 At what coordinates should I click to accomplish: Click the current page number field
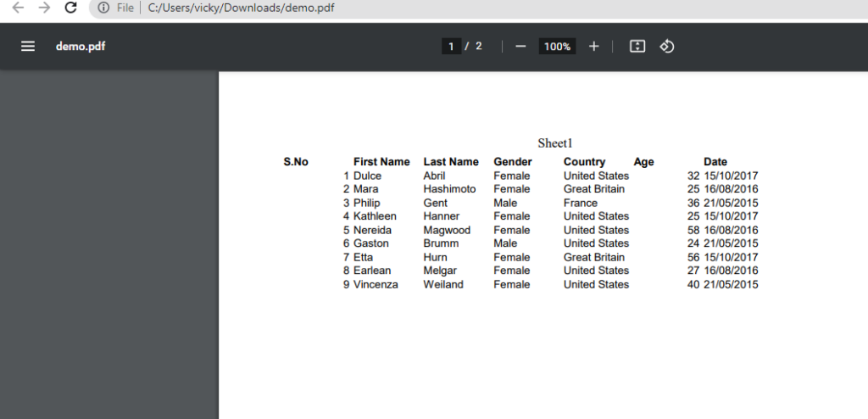451,47
